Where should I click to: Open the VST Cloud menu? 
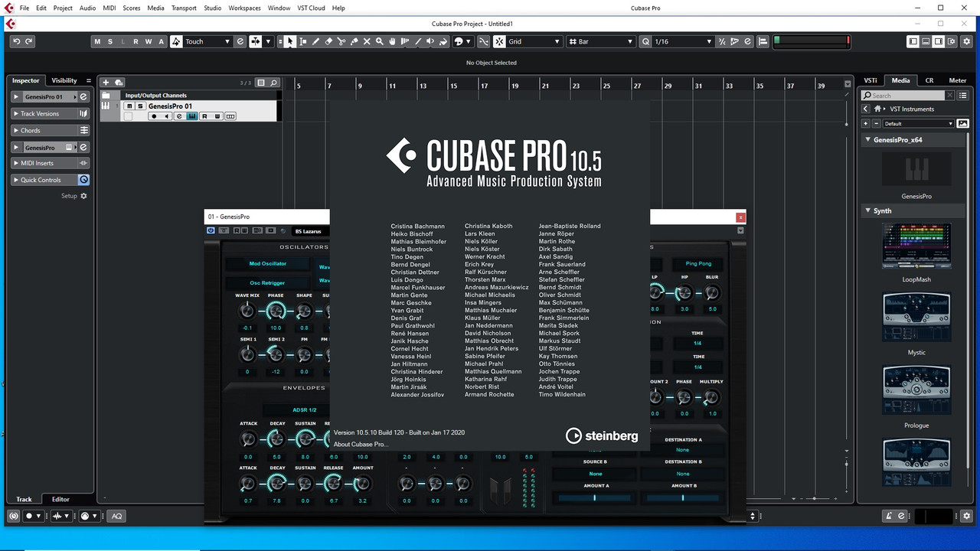click(311, 8)
